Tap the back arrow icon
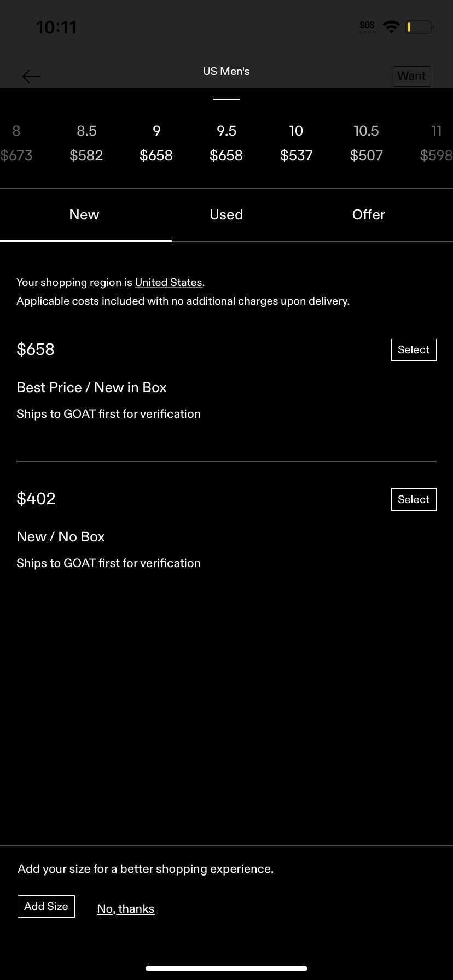453x980 pixels. click(31, 77)
